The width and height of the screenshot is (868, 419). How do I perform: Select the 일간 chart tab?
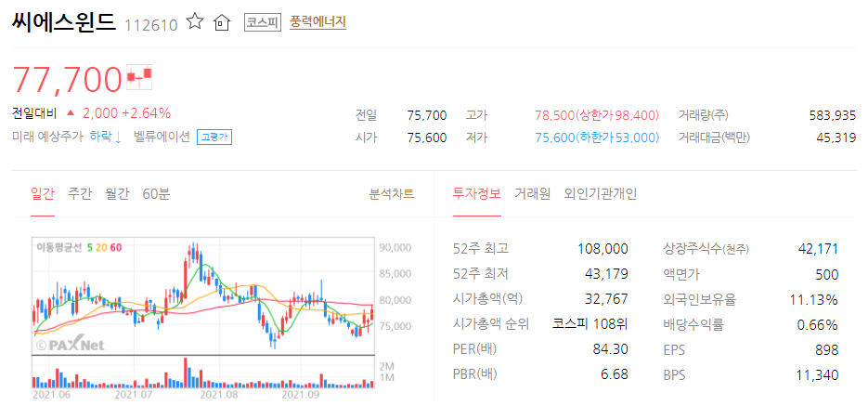[43, 194]
